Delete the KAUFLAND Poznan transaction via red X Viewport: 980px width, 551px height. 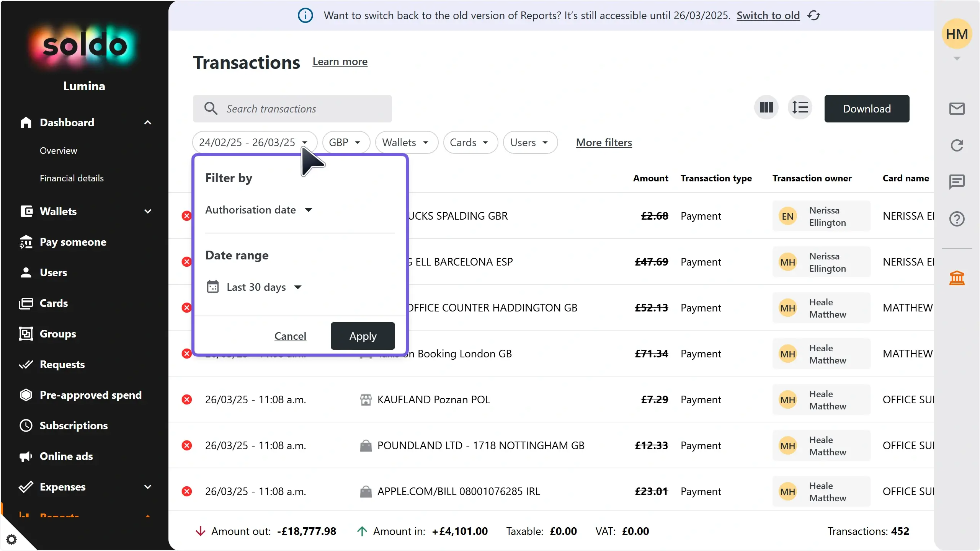coord(186,399)
